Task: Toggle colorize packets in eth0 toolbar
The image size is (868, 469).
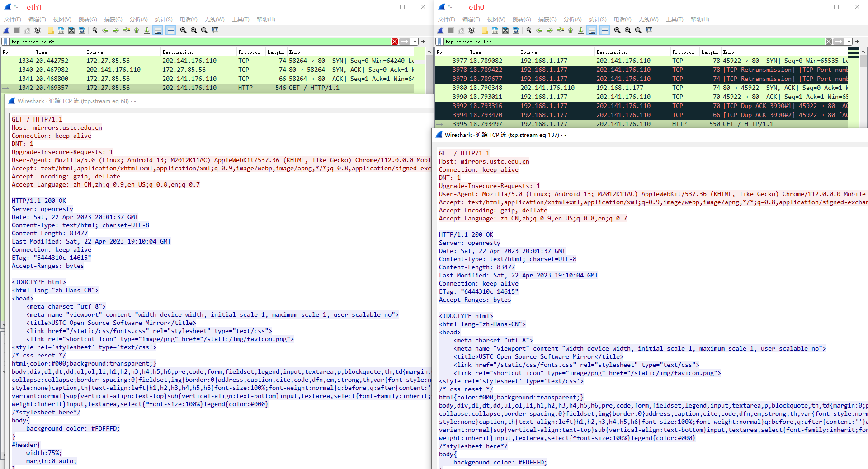Action: pyautogui.click(x=605, y=30)
